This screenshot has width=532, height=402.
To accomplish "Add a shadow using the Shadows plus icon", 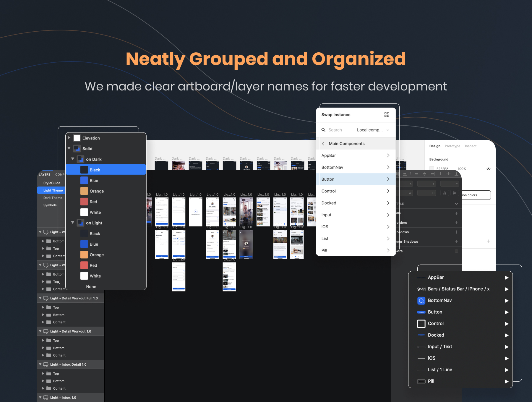I will [456, 232].
